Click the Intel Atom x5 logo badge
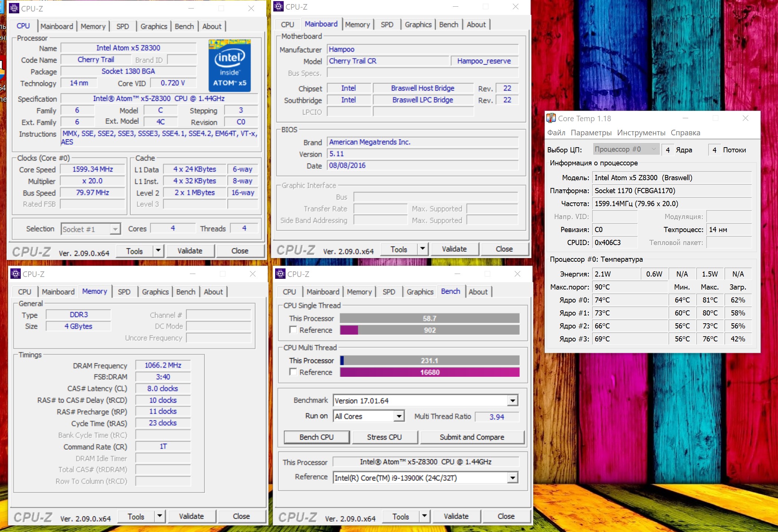The height and width of the screenshot is (532, 778). pos(230,66)
